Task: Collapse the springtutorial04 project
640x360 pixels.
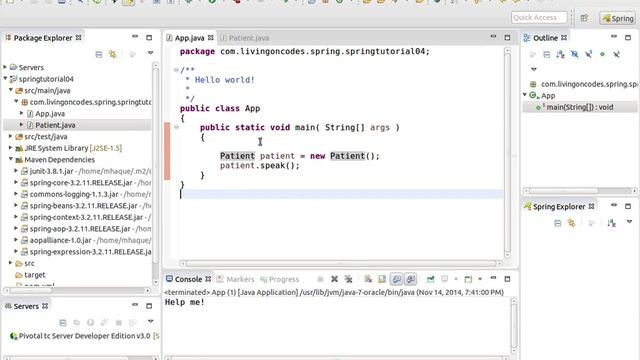Action: pyautogui.click(x=5, y=78)
